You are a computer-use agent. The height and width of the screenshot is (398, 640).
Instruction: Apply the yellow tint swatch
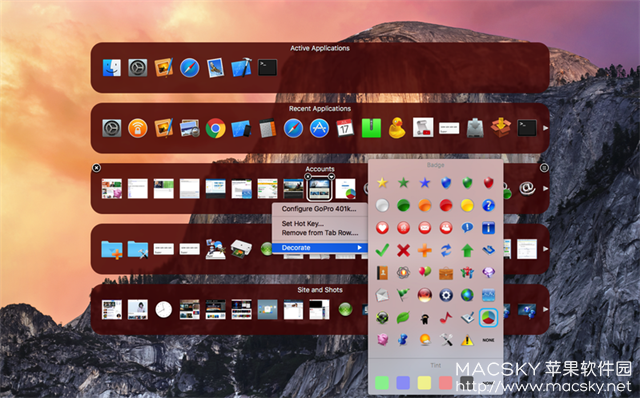(424, 383)
